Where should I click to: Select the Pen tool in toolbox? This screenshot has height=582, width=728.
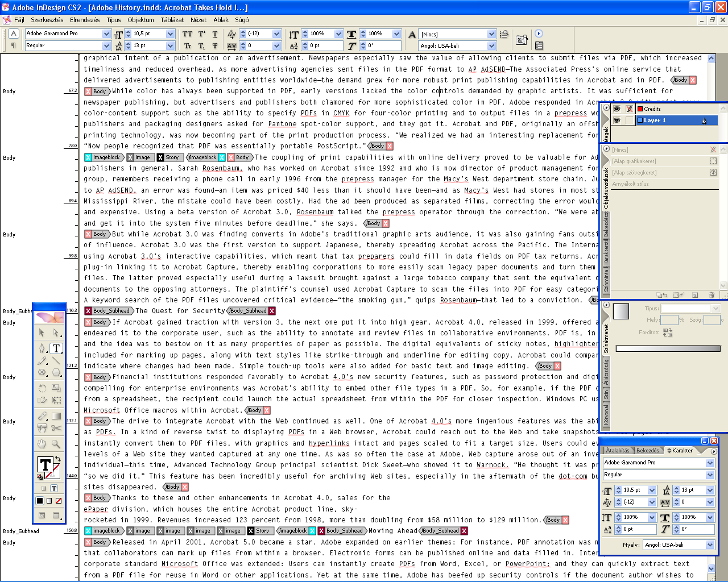click(x=42, y=348)
